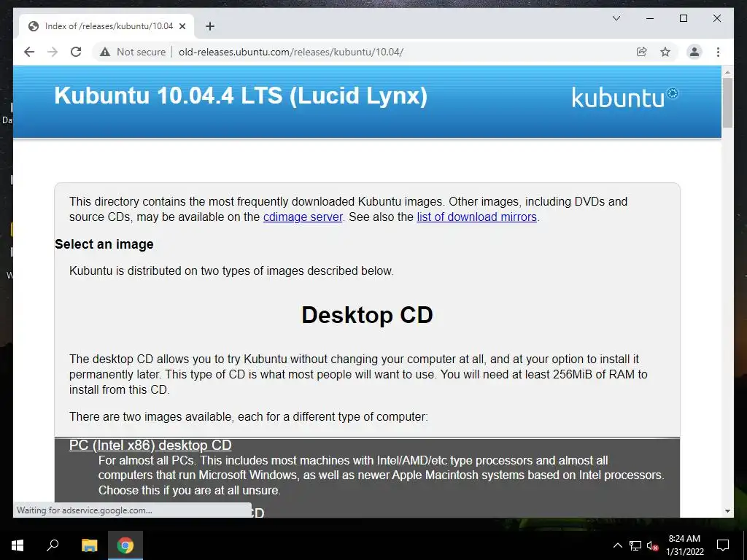Share this page using the share icon
The height and width of the screenshot is (560, 747).
coord(642,52)
